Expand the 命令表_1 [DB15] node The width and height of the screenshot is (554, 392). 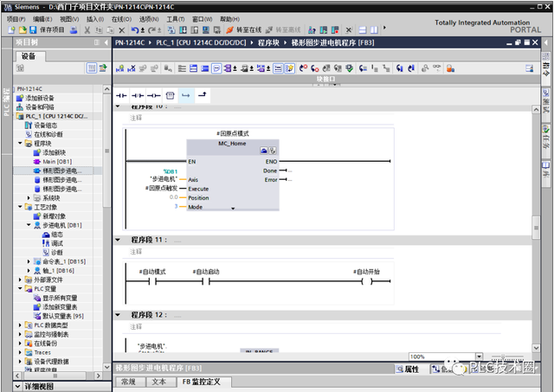29,261
